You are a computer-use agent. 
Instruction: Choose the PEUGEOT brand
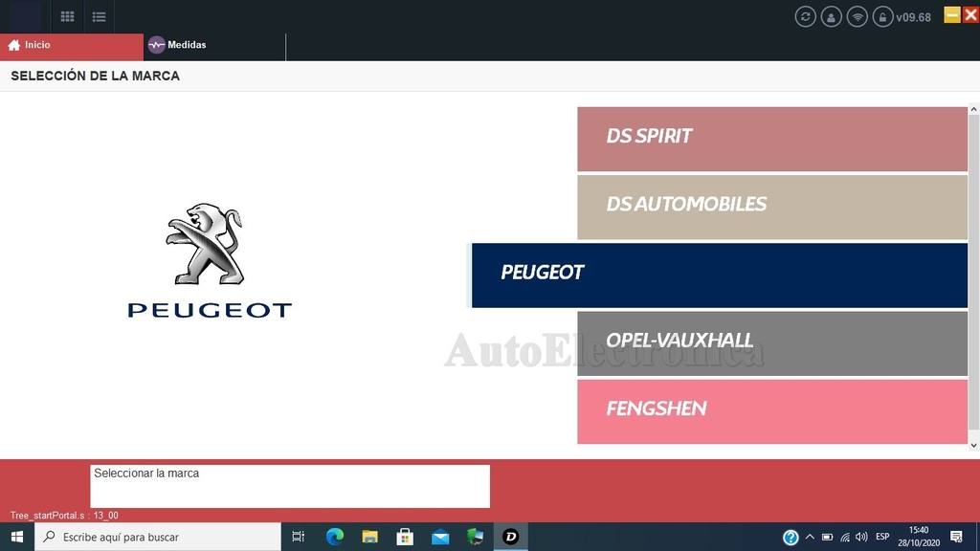click(x=720, y=275)
